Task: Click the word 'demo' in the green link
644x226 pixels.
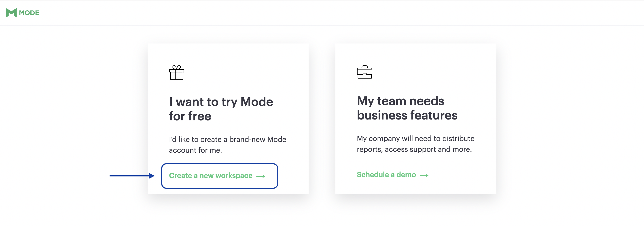Action: click(x=406, y=175)
